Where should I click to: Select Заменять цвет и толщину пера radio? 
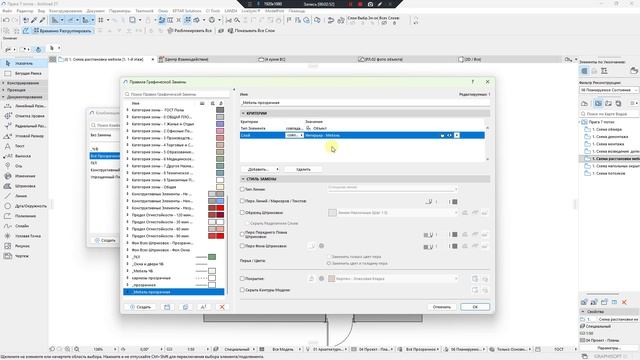(329, 263)
